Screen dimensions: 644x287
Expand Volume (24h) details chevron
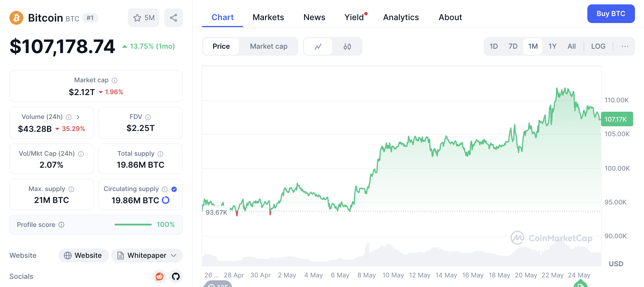(78, 117)
